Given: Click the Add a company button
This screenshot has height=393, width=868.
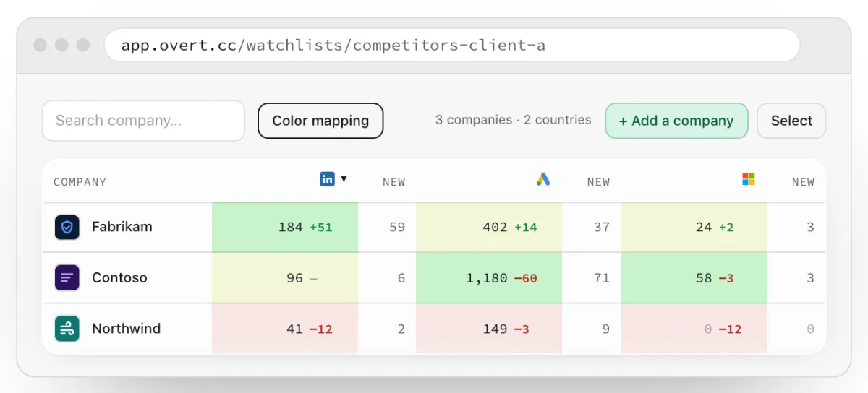Looking at the screenshot, I should pos(676,121).
